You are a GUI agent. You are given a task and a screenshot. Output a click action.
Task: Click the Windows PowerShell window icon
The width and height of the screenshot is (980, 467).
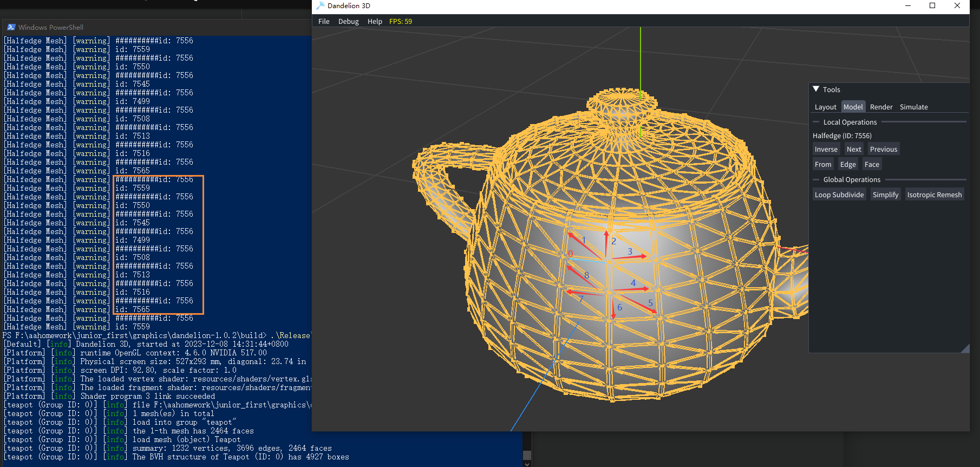[11, 27]
